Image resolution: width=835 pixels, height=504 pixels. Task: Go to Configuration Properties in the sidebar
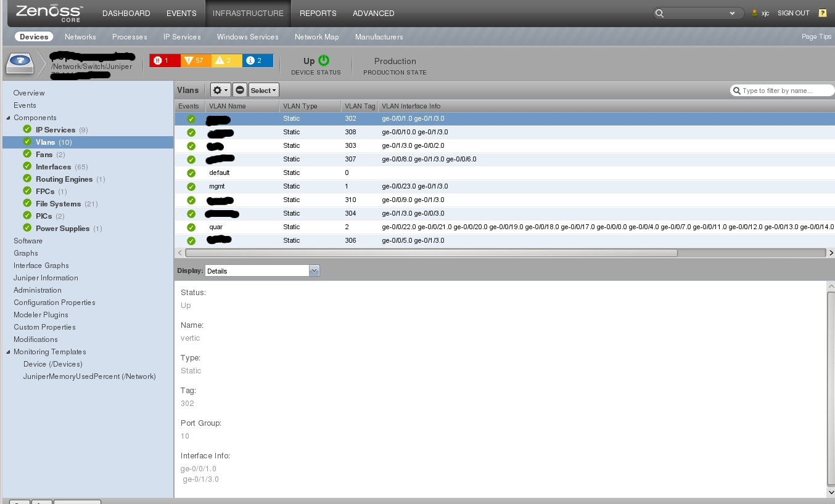[54, 302]
